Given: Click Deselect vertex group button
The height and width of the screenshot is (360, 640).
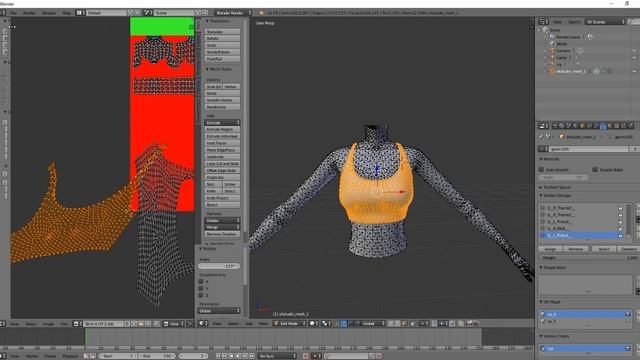Looking at the screenshot, I should (x=629, y=249).
